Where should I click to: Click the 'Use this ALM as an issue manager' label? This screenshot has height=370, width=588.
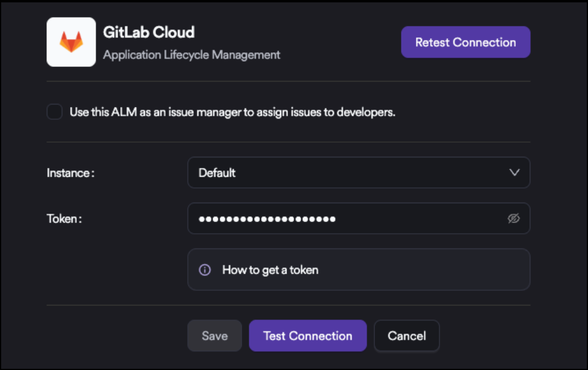pos(232,112)
